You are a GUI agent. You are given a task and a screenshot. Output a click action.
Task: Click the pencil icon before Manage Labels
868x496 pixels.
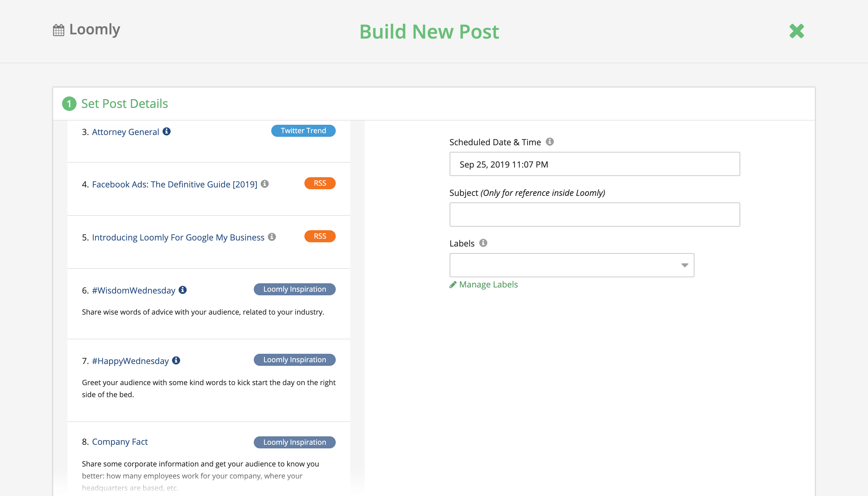[x=453, y=284]
